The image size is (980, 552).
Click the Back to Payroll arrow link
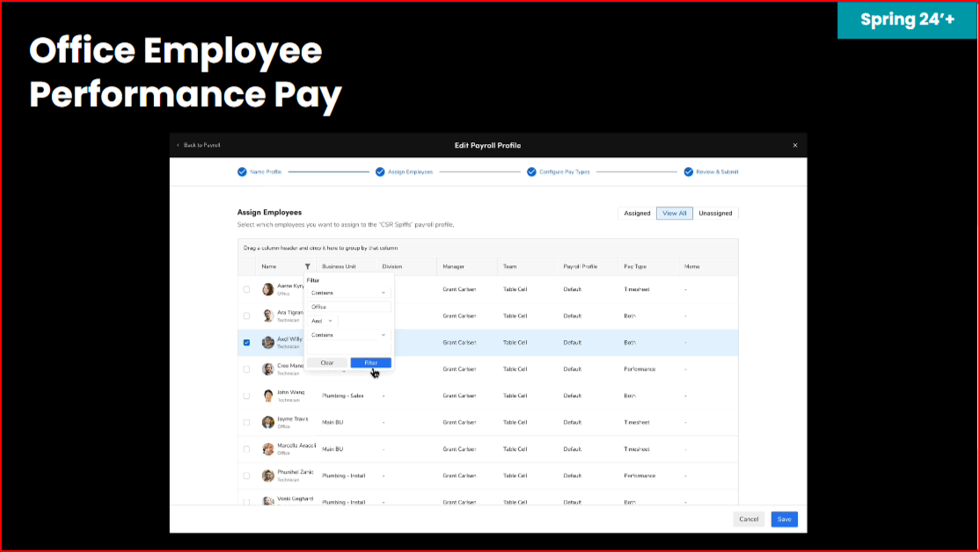coord(199,145)
